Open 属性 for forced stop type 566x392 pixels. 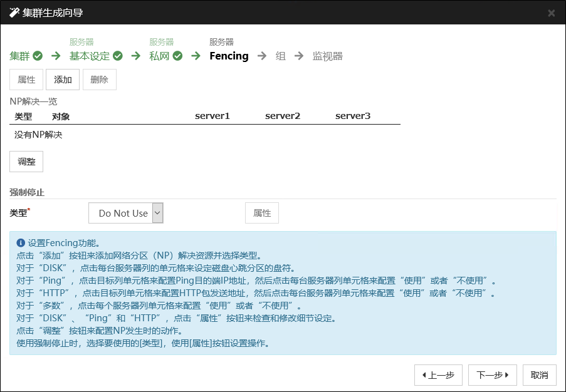[x=261, y=213]
